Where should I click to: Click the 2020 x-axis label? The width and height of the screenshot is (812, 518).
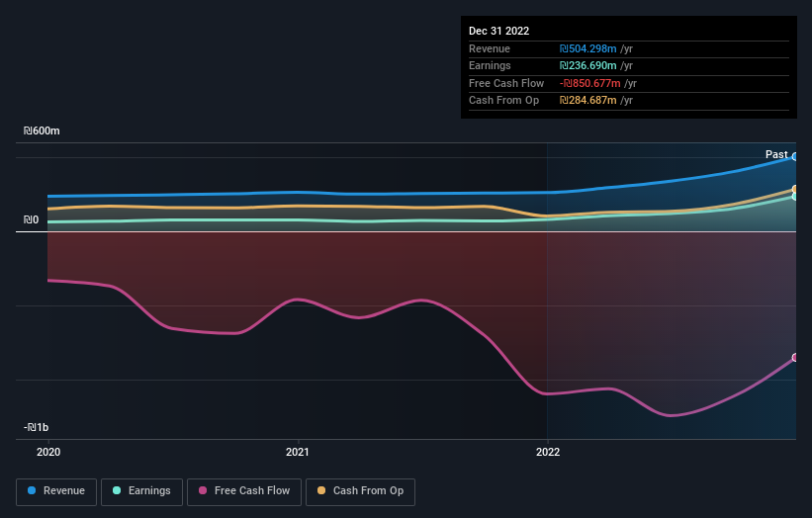[x=48, y=453]
